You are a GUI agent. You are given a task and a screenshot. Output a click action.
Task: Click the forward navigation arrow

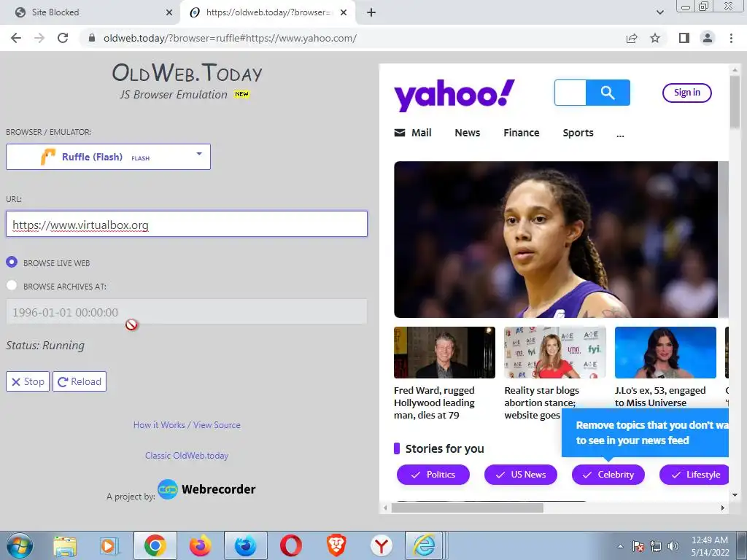(x=39, y=38)
